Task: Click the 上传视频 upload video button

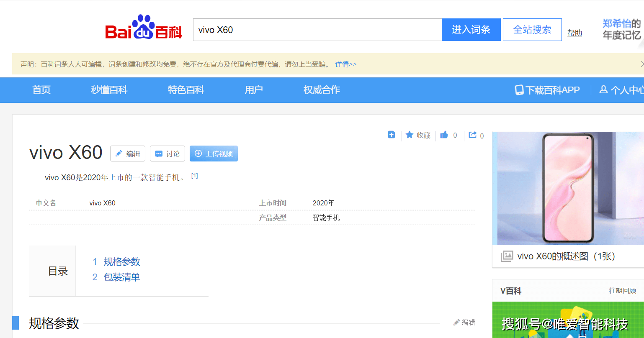Action: coord(214,154)
